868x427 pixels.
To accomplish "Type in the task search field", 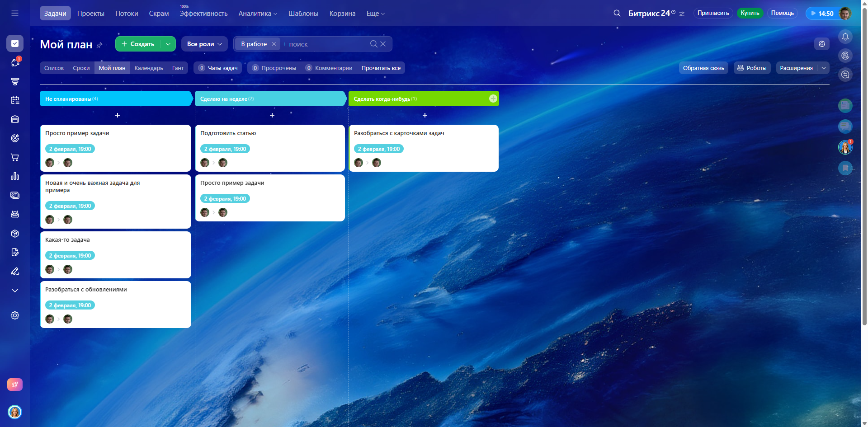I will click(325, 44).
